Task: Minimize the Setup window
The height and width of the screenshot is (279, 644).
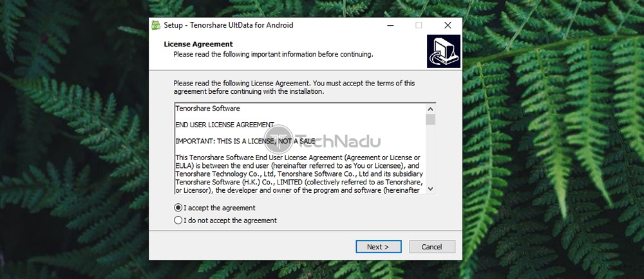Action: coord(389,26)
